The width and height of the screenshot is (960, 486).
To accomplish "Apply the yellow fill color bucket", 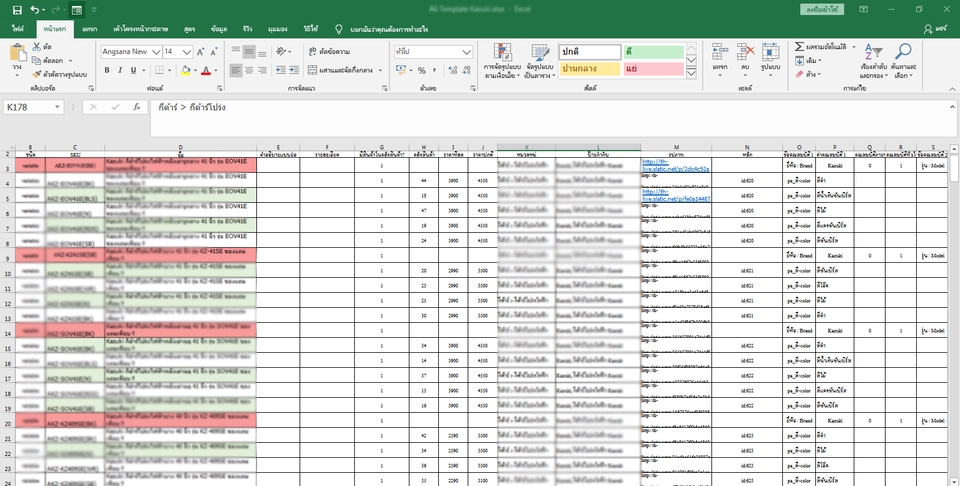I will tap(186, 70).
